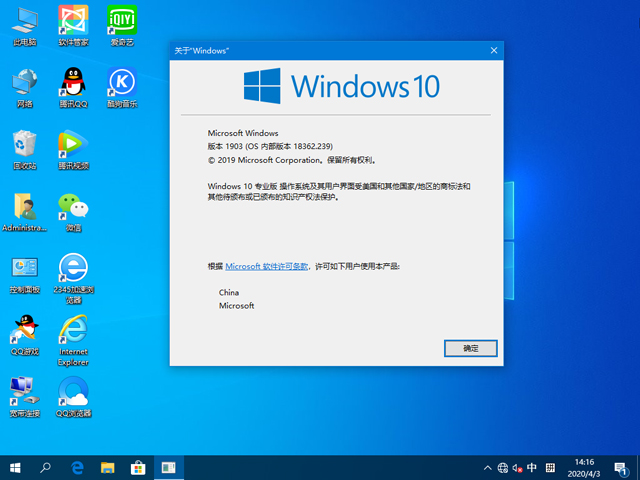Select the QQ浏览器 desktop shortcut
The image size is (640, 480).
pyautogui.click(x=73, y=398)
